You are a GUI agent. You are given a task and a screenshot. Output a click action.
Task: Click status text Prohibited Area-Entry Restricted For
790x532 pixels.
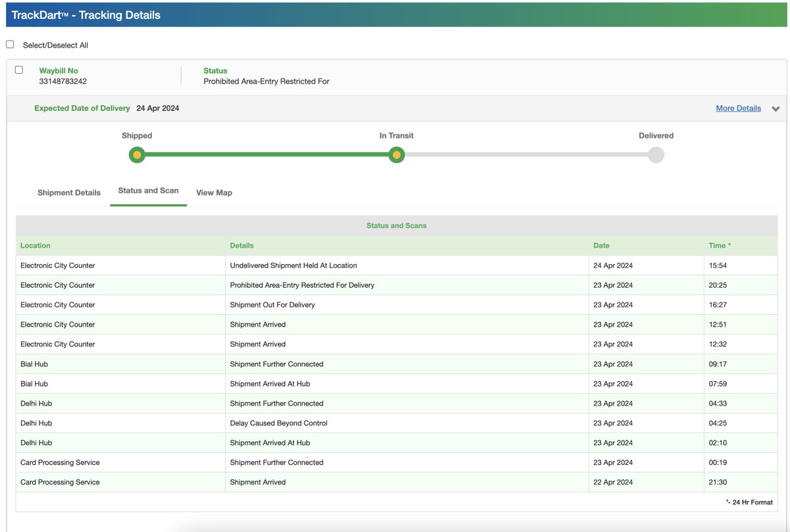[267, 82]
